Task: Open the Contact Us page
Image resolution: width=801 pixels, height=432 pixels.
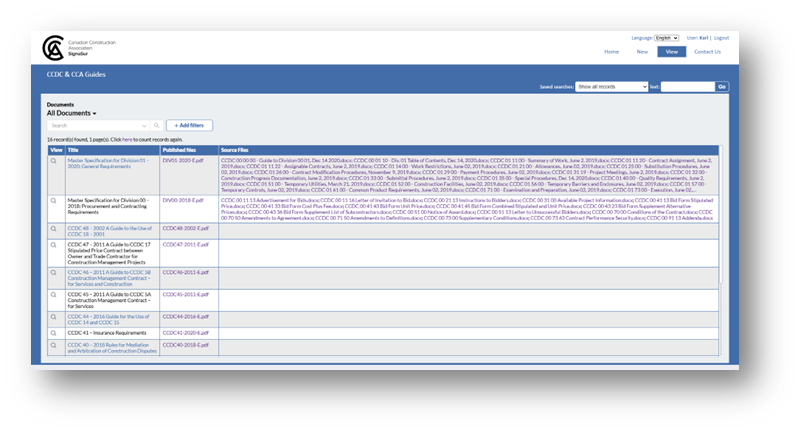Action: click(x=707, y=51)
